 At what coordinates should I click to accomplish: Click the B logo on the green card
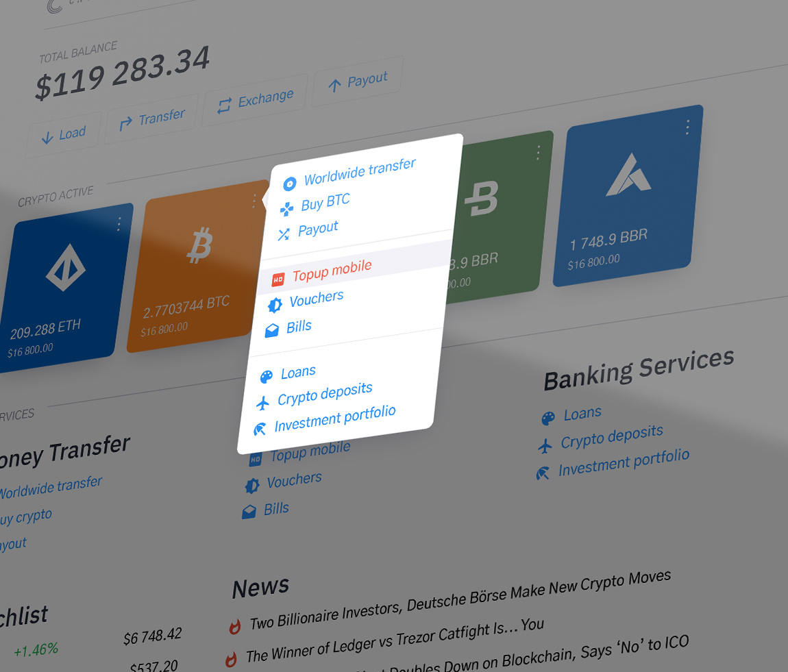(x=482, y=199)
